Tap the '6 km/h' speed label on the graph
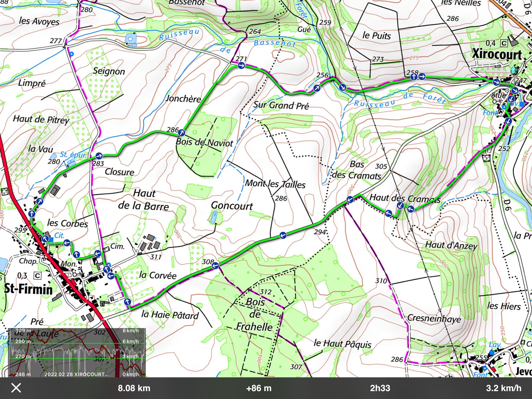The height and width of the screenshot is (399, 532). tap(131, 341)
